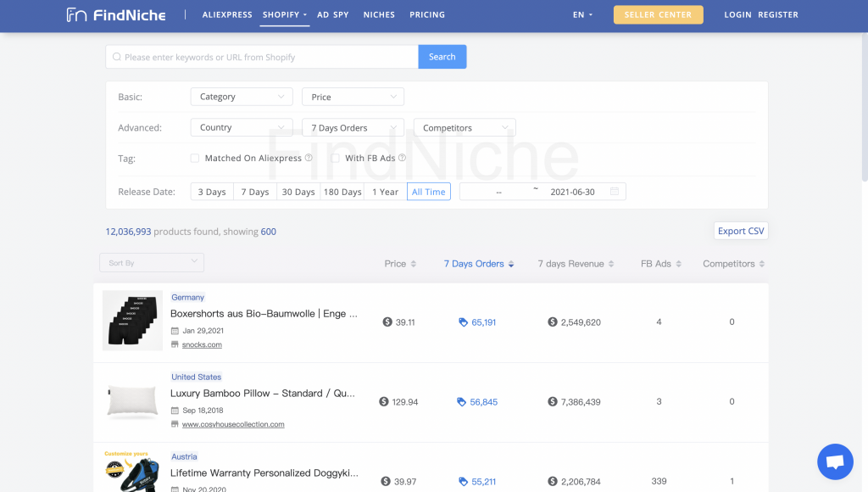Viewport: 868px width, 492px height.
Task: Open the Sort By dropdown
Action: (x=152, y=263)
